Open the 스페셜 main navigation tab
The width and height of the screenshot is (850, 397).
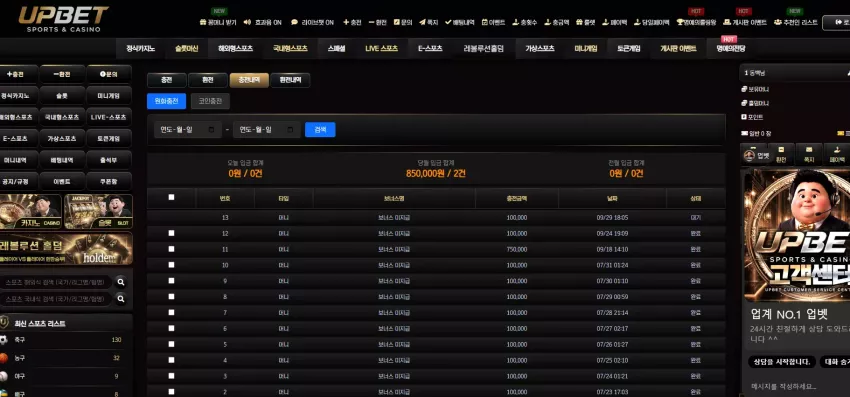tap(336, 48)
